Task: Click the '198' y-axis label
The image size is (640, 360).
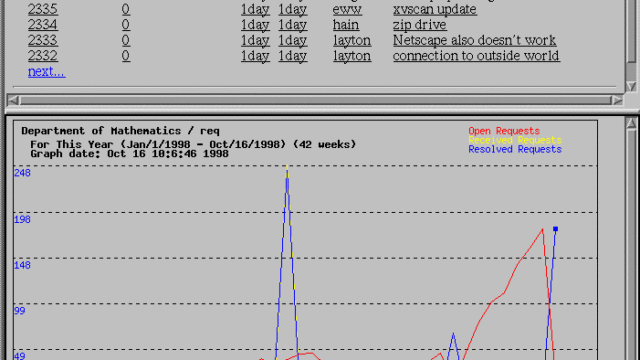Action: [22, 220]
